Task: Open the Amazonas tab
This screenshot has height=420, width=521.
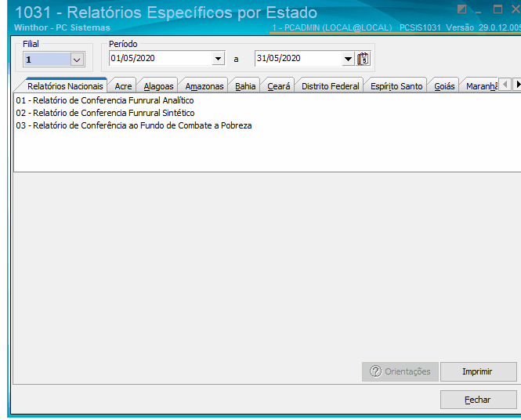Action: (204, 86)
